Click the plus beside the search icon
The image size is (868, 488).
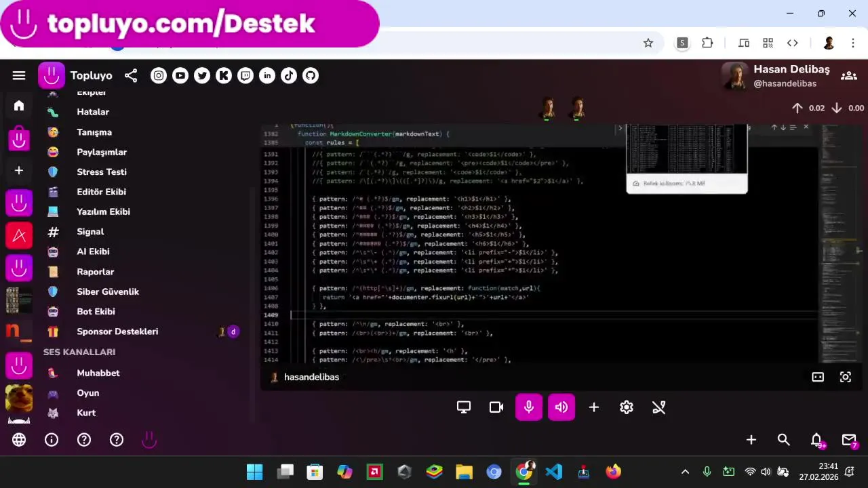click(x=751, y=440)
